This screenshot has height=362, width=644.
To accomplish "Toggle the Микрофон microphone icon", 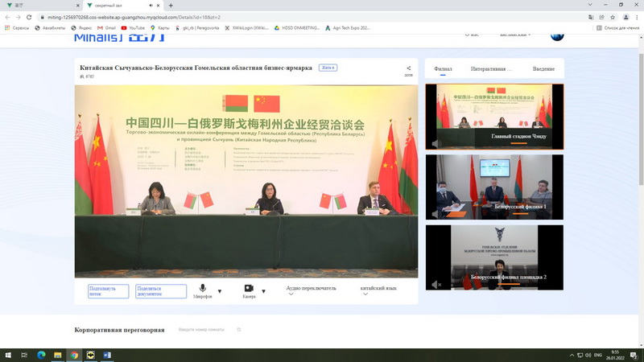I will coord(203,288).
